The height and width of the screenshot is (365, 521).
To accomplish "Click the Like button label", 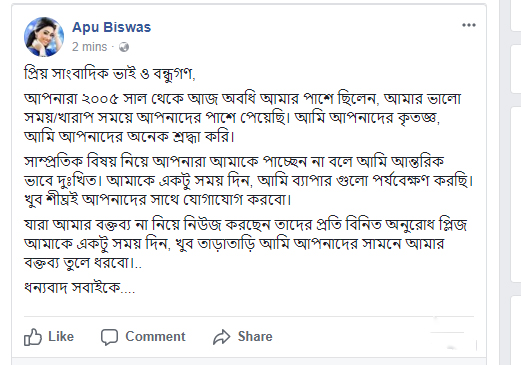I will click(x=61, y=336).
